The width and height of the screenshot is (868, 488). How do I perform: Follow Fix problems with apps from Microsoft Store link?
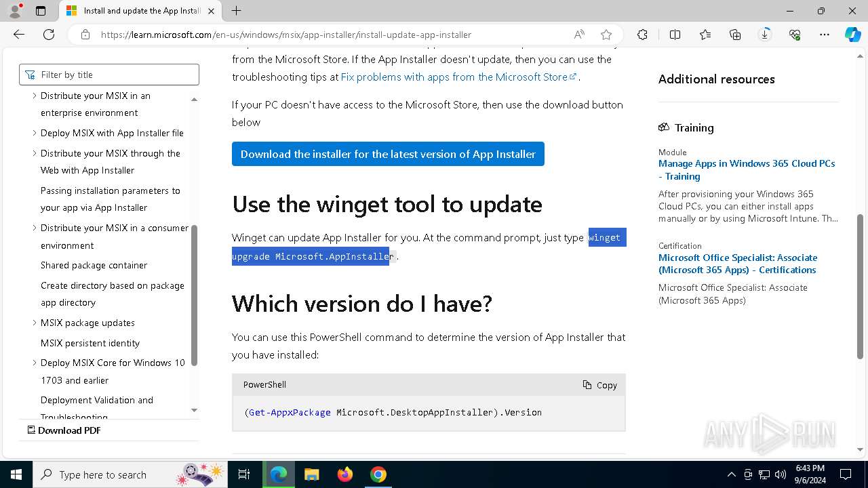pyautogui.click(x=458, y=77)
